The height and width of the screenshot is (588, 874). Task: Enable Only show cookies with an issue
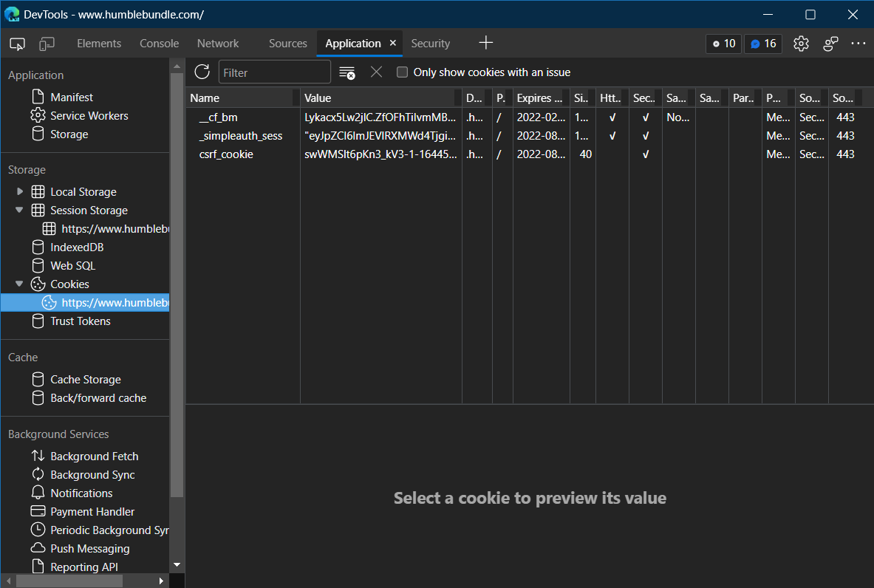click(x=402, y=72)
